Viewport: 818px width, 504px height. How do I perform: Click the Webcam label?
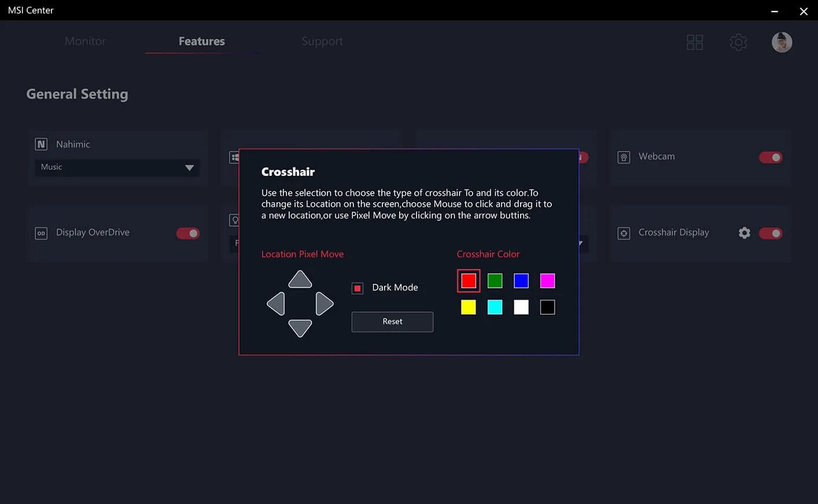[657, 157]
